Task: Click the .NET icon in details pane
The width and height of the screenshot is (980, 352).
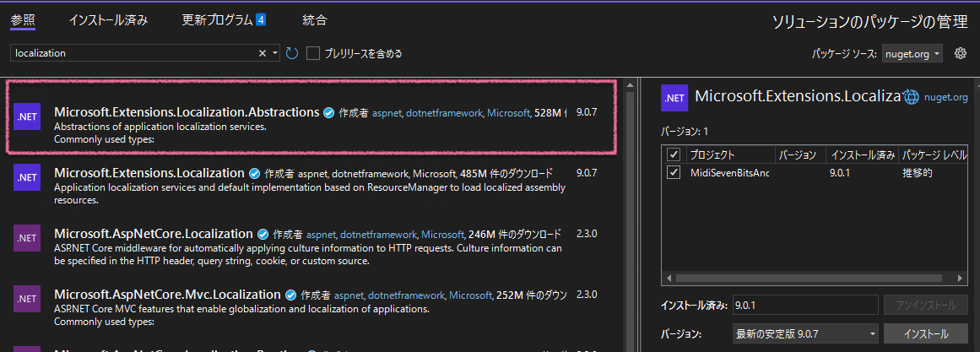Action: (x=674, y=98)
